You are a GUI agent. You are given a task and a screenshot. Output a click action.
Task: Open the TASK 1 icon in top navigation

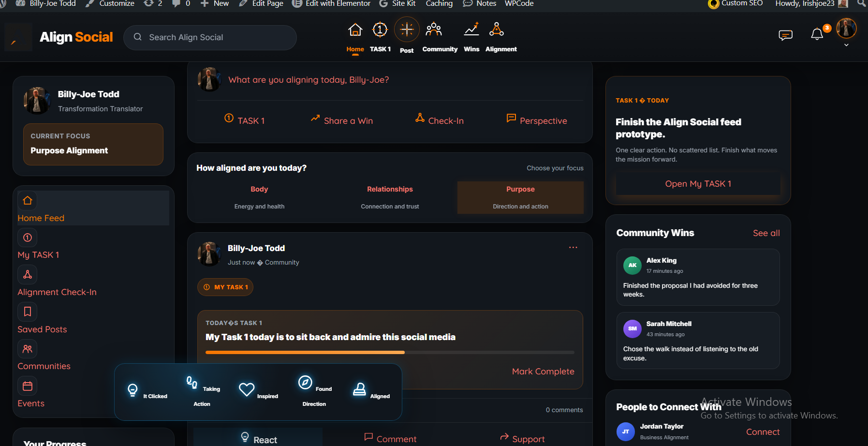pos(380,30)
